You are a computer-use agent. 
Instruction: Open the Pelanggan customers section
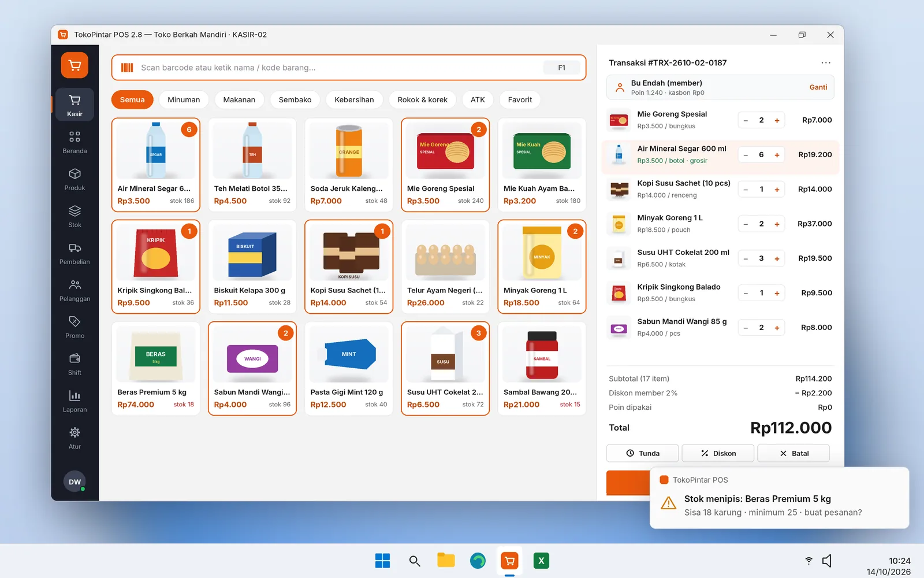tap(74, 290)
